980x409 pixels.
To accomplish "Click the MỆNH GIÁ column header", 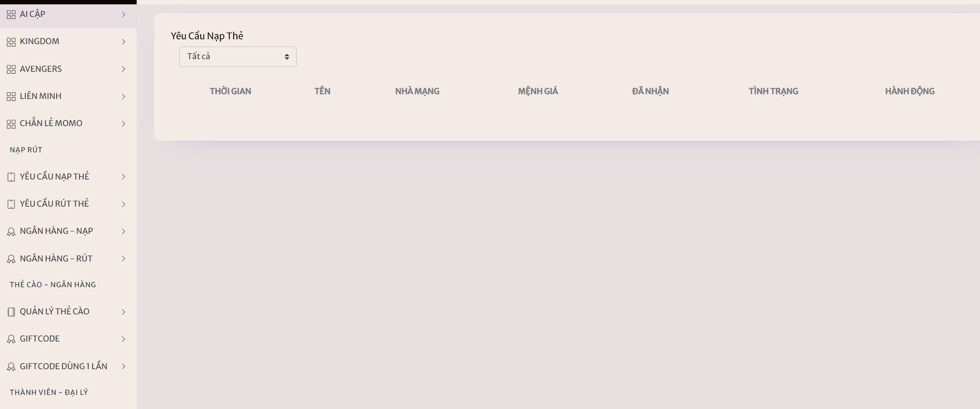I will [x=538, y=91].
